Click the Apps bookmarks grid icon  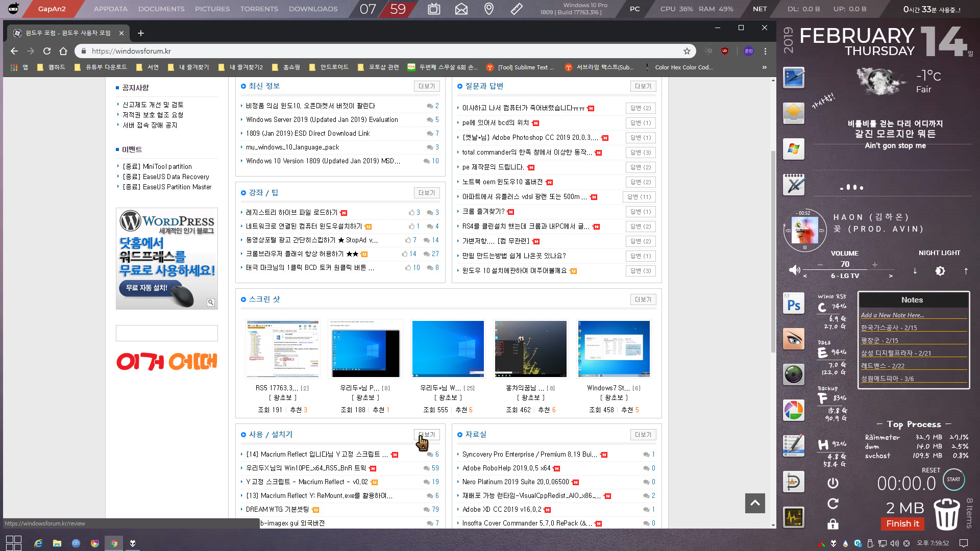point(14,67)
